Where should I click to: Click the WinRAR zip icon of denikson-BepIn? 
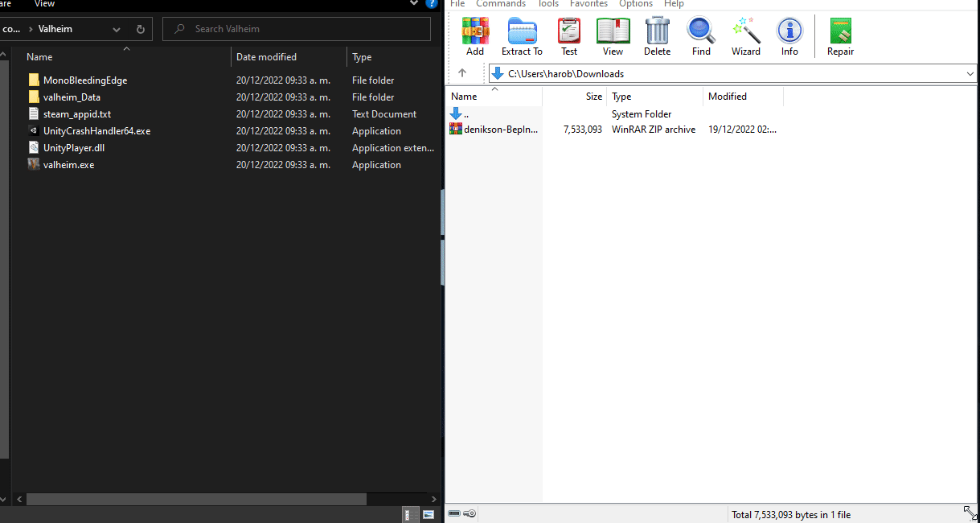click(456, 129)
